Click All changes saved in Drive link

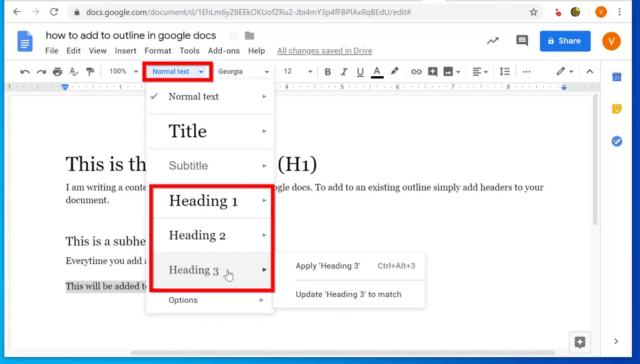tap(324, 51)
